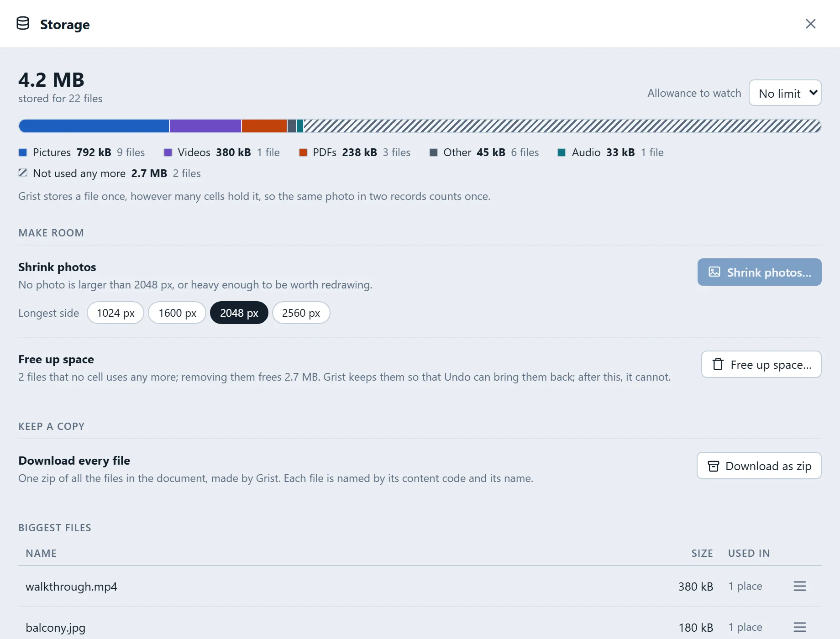This screenshot has height=639, width=840.
Task: Click the image icon in Shrink photos
Action: [714, 272]
